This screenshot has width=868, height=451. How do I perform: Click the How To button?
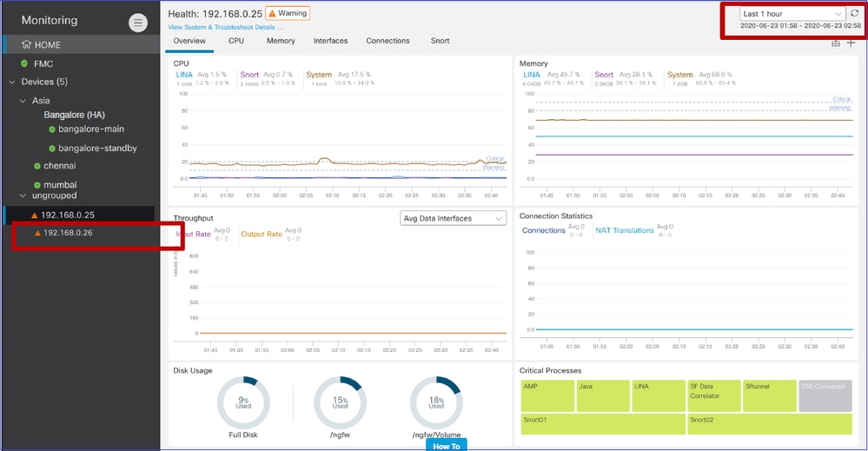click(447, 446)
